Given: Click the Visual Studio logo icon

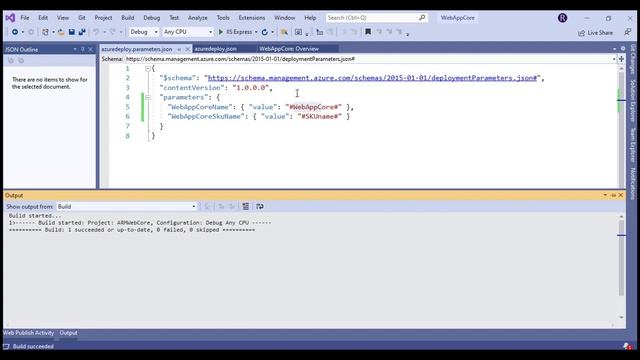Looking at the screenshot, I should coord(10,18).
